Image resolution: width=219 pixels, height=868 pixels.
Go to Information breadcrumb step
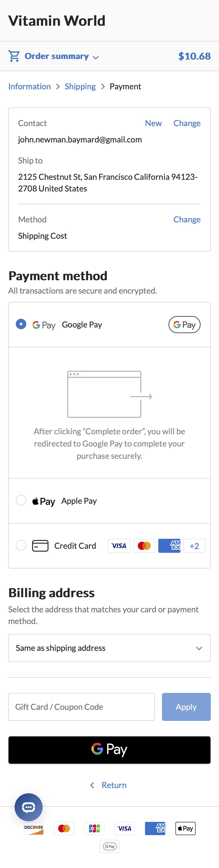pyautogui.click(x=30, y=87)
